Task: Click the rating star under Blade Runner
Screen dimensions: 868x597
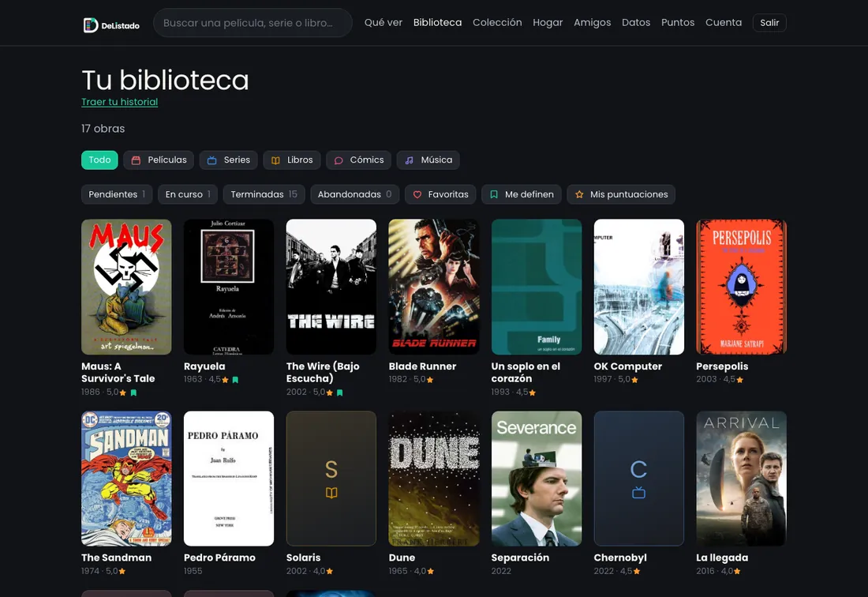Action: tap(430, 380)
